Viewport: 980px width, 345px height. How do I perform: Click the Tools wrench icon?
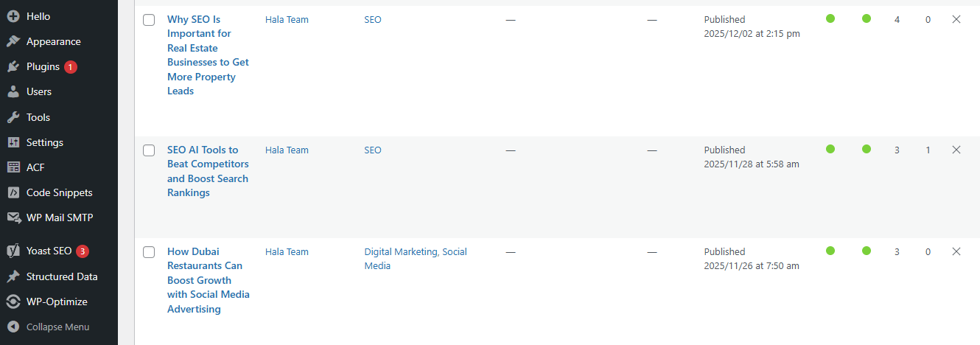click(13, 117)
